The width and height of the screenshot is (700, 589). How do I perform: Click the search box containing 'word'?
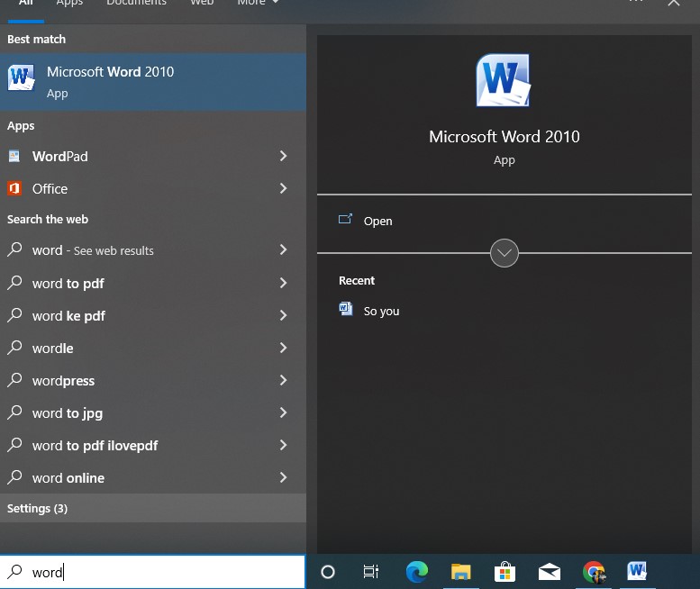[152, 572]
